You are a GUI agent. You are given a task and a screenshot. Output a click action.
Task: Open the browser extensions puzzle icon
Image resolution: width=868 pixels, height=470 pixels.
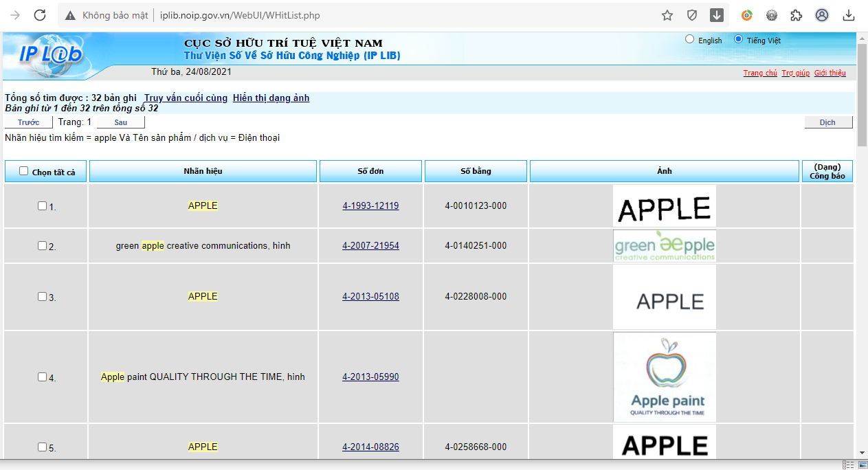(796, 15)
